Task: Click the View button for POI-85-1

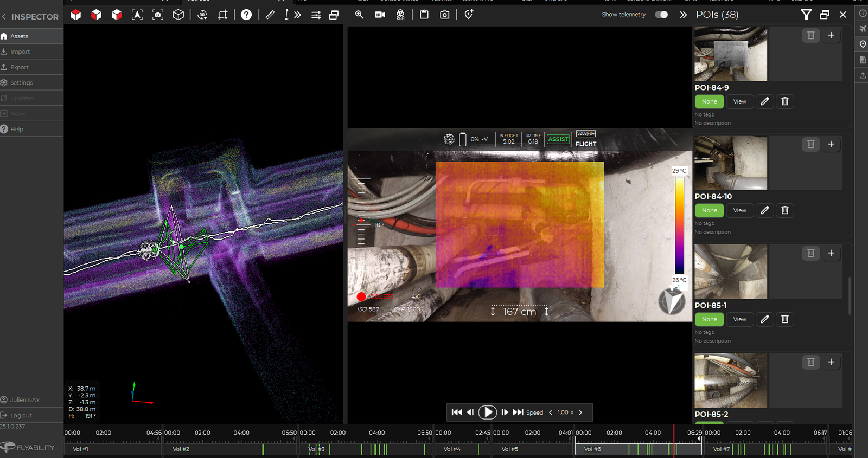Action: [x=739, y=319]
